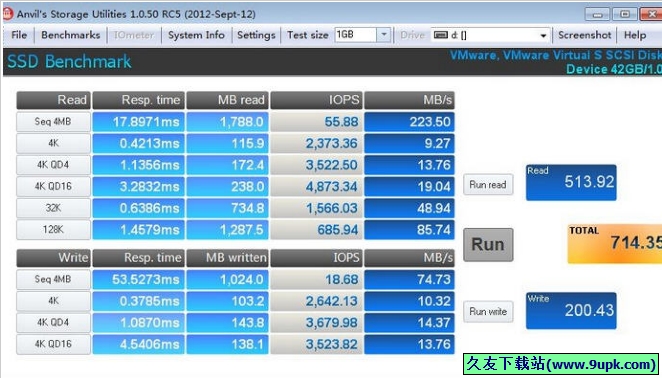Image resolution: width=662 pixels, height=378 pixels.
Task: Open the Drive selection dropdown
Action: [543, 36]
